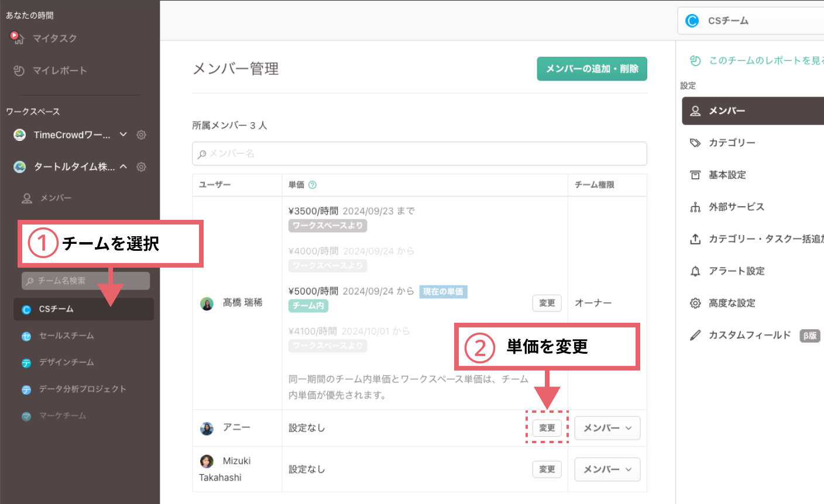Click the CSチーム logo in top header
The height and width of the screenshot is (504, 824).
[692, 21]
